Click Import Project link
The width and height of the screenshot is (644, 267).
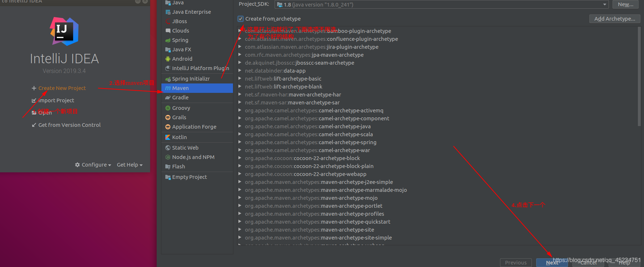(x=56, y=100)
